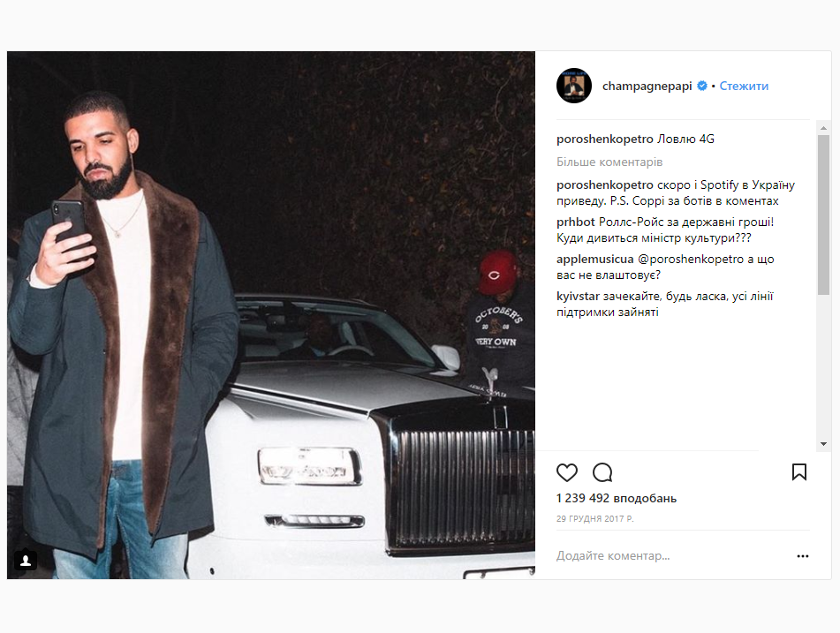The image size is (840, 633).
Task: Click comments scrollbar thumb
Action: 823,215
